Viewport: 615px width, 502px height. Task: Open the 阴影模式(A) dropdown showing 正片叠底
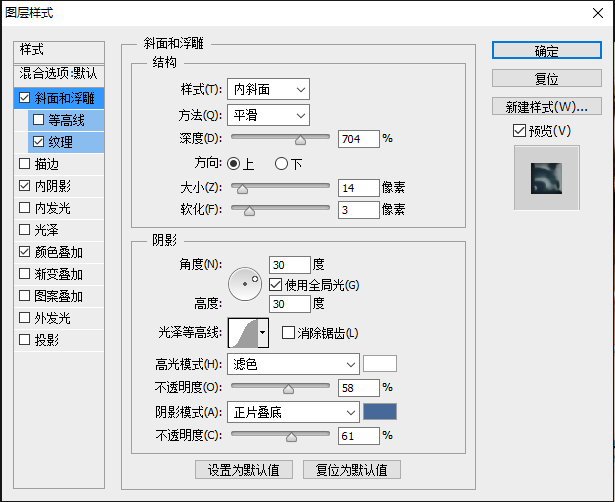[x=293, y=412]
